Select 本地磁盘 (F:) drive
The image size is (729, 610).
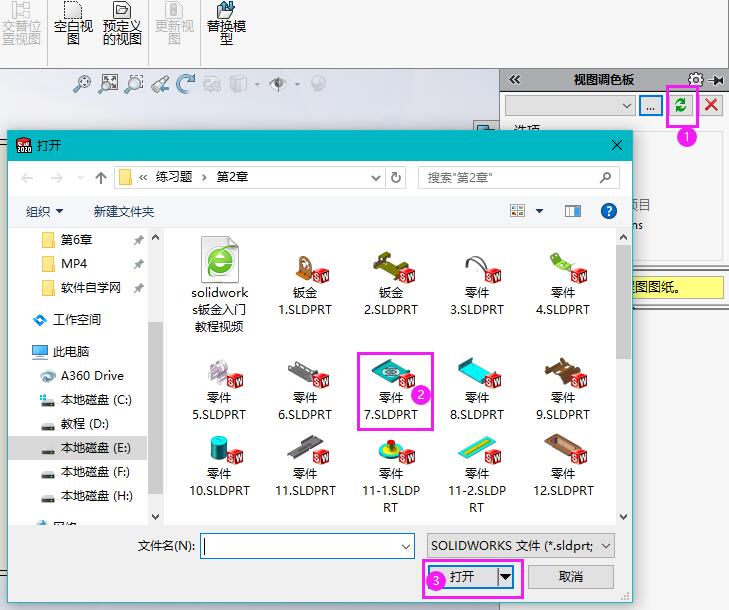pos(95,472)
